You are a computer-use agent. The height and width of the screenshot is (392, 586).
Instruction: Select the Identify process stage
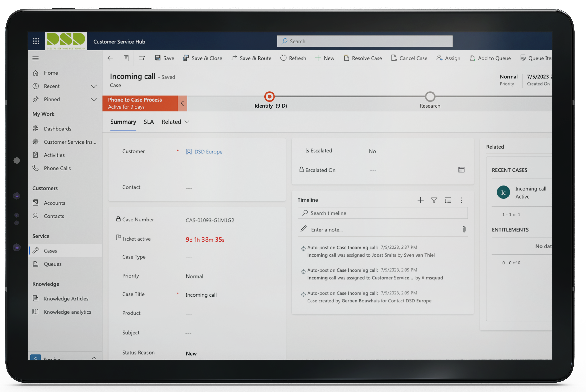tap(270, 97)
